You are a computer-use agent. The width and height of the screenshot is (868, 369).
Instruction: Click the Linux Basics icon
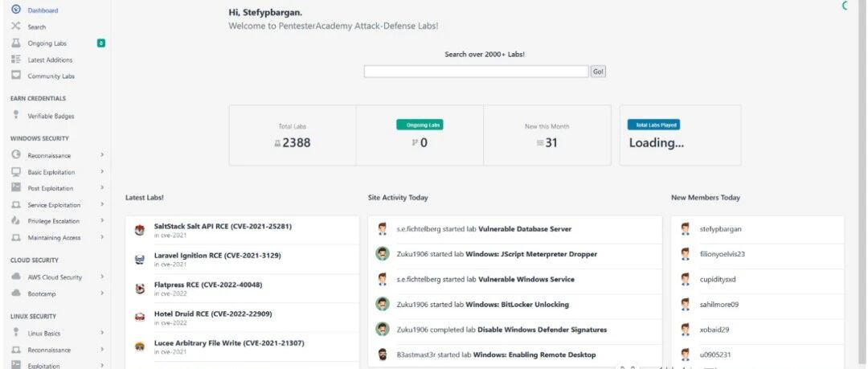point(16,333)
